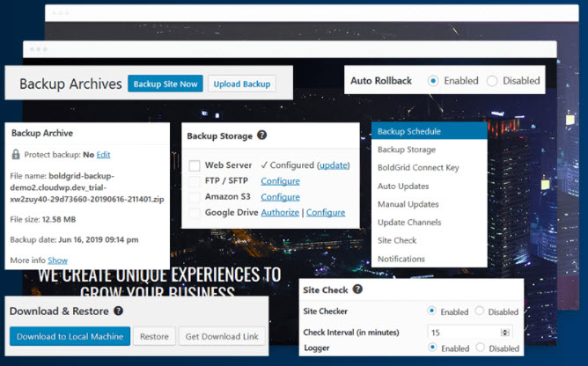The width and height of the screenshot is (588, 366).
Task: Check the Web Server storage checkbox
Action: click(x=195, y=165)
